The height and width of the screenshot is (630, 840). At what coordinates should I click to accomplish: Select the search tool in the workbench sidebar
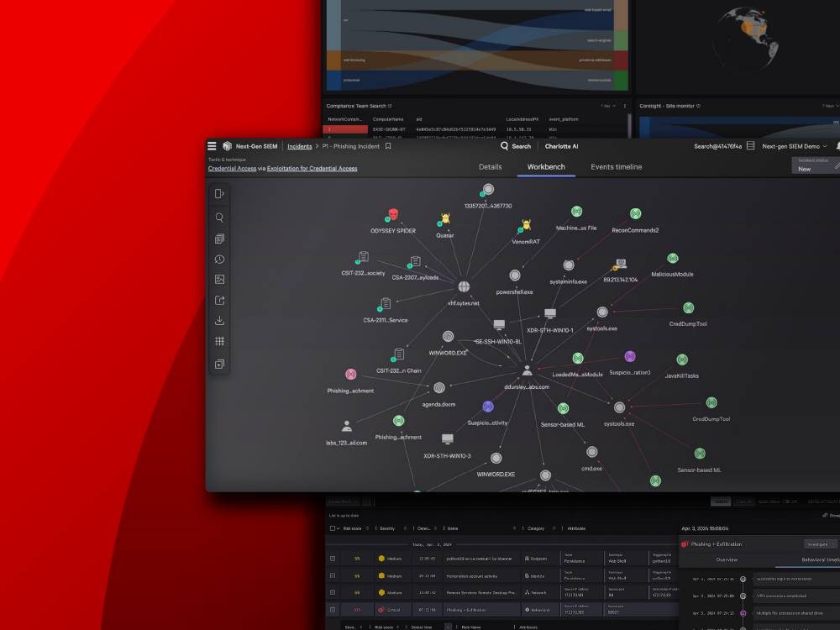[219, 217]
